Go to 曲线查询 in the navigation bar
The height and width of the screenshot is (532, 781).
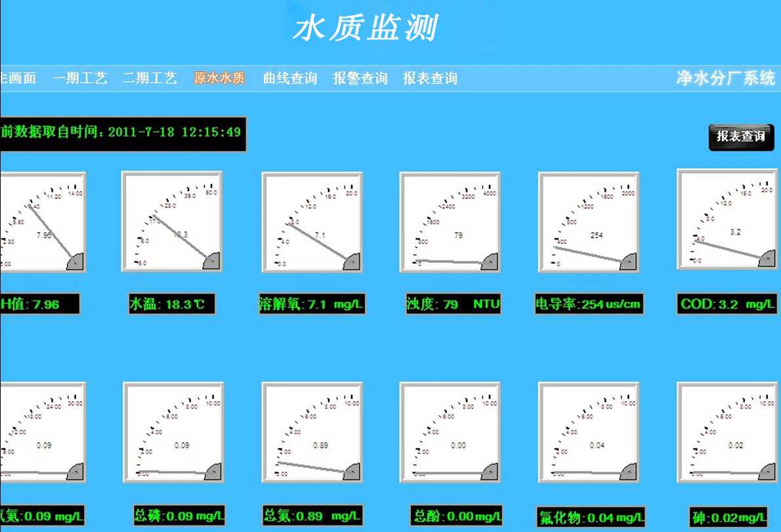tap(289, 79)
